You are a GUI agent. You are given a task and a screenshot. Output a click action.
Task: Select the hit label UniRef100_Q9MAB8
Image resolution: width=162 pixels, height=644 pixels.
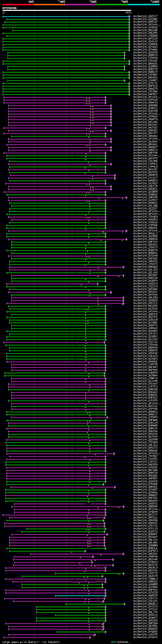pyautogui.click(x=145, y=106)
